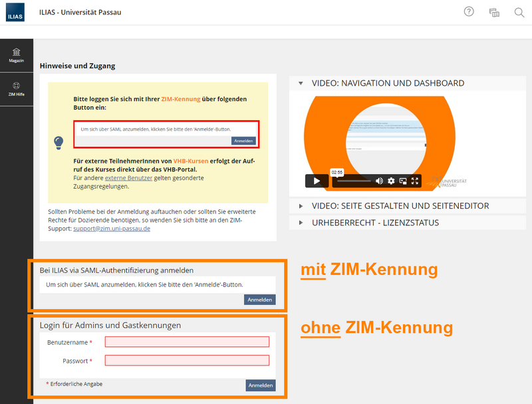
Task: Click the ILIAS logo
Action: [15, 12]
